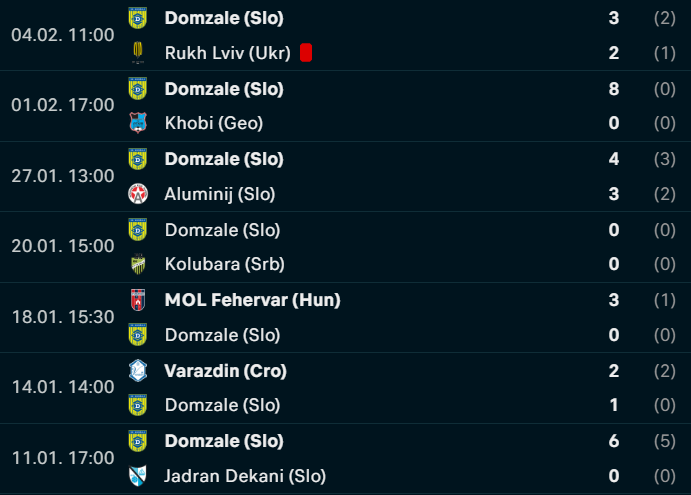Screen dimensions: 691x495
Task: Open the MOL Fehervar (Hun) team link
Action: [x=253, y=300]
